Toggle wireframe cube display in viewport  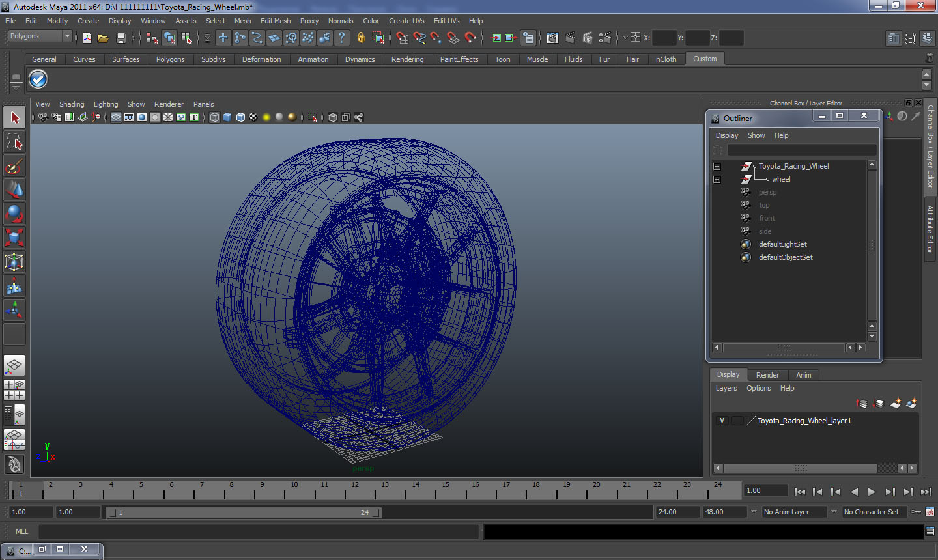coord(214,117)
